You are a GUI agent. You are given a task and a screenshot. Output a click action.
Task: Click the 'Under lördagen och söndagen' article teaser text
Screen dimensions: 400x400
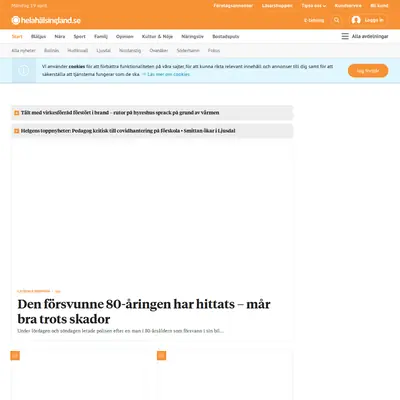pyautogui.click(x=120, y=331)
